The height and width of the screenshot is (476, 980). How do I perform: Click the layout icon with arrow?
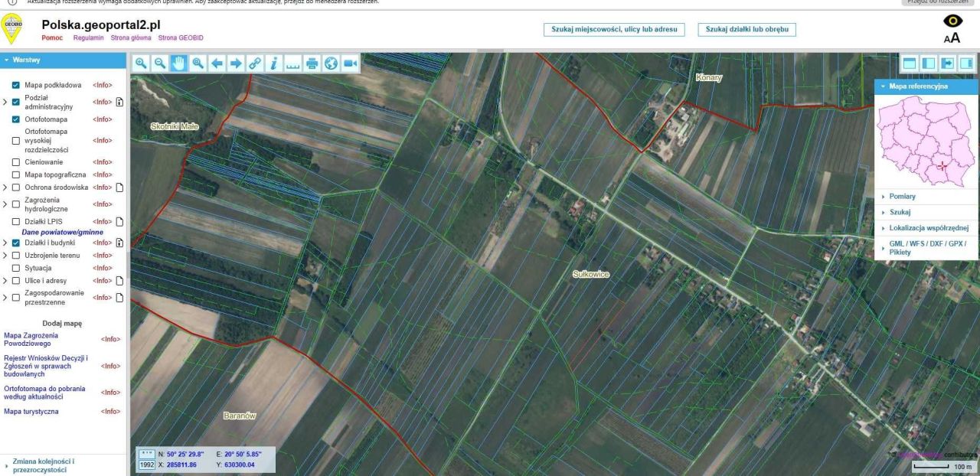(x=947, y=63)
